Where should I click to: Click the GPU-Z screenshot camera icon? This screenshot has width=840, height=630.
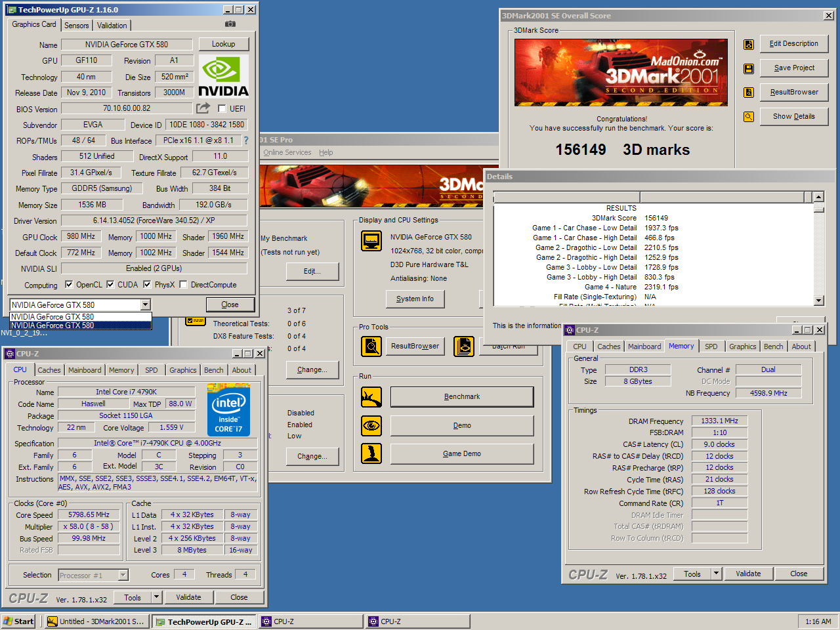(x=230, y=24)
